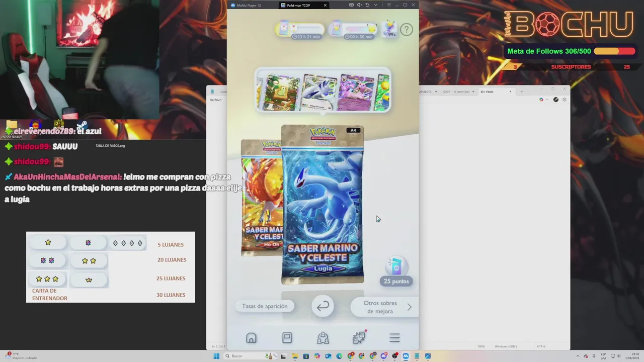The image size is (644, 362).
Task: Open the social community icon in navigation
Action: coord(323,338)
